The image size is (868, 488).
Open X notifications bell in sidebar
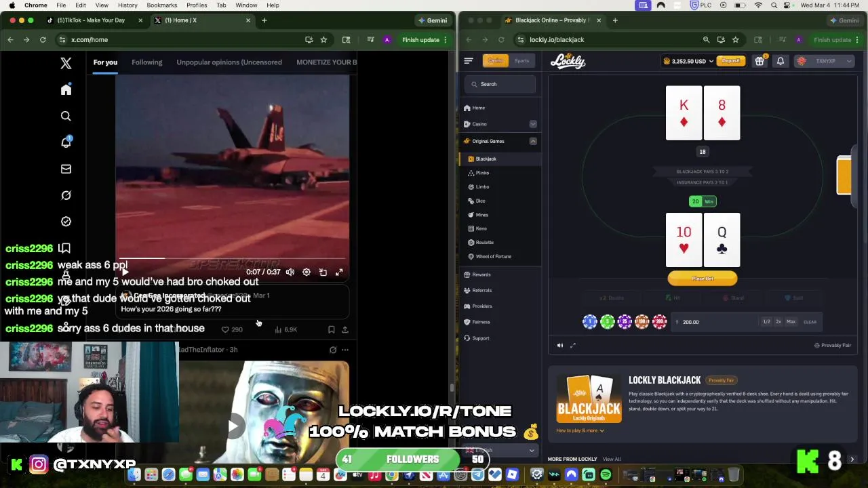point(66,142)
